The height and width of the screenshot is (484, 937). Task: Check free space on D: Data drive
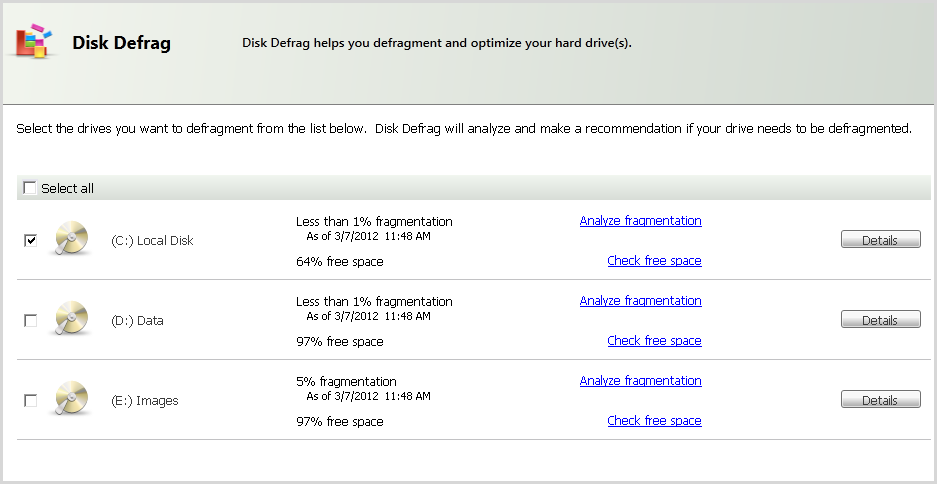654,341
